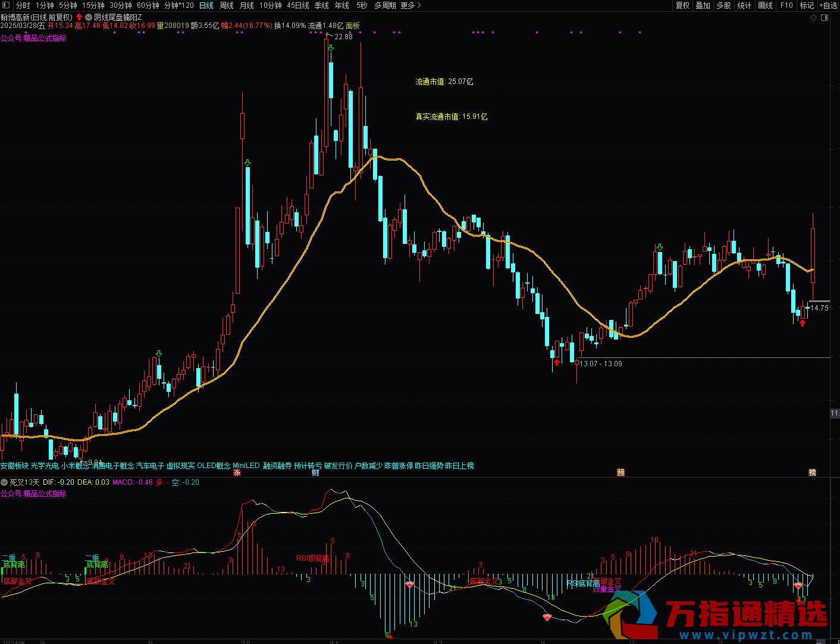Click the 真实流通市值: 15.91亿 label
The width and height of the screenshot is (840, 644).
click(x=452, y=117)
